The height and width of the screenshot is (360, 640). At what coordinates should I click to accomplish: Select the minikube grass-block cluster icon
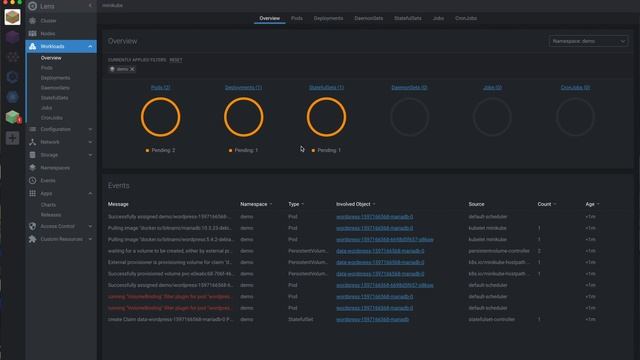[x=12, y=17]
